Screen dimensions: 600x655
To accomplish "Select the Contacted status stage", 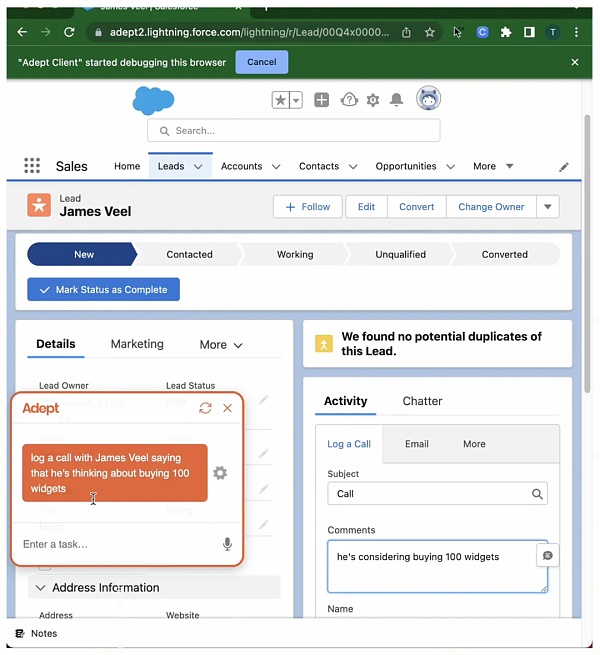I will click(x=189, y=254).
